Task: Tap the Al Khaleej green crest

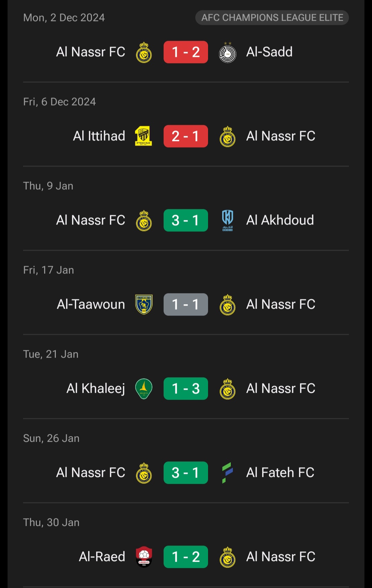Action: [144, 389]
